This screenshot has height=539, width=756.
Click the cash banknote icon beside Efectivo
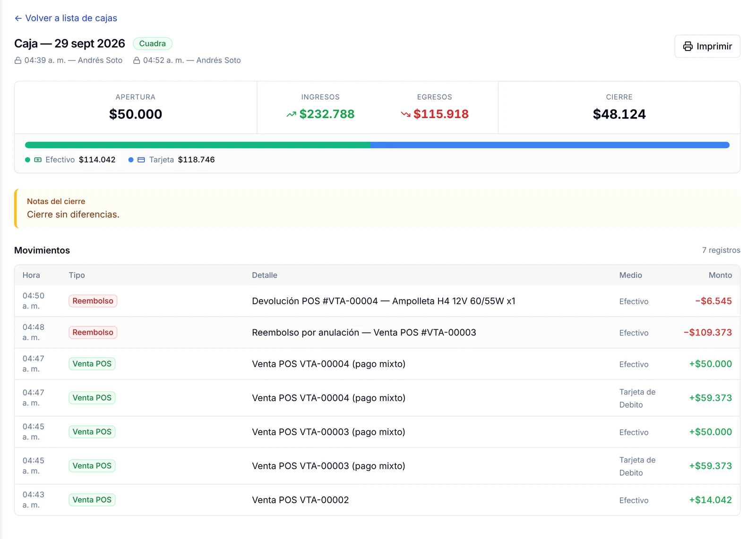[x=38, y=160]
